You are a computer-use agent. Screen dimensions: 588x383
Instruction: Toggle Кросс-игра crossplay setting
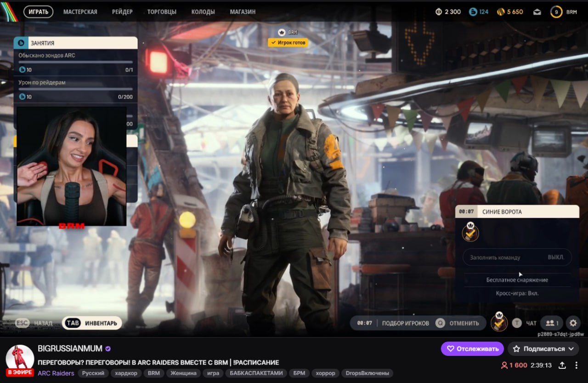[517, 293]
